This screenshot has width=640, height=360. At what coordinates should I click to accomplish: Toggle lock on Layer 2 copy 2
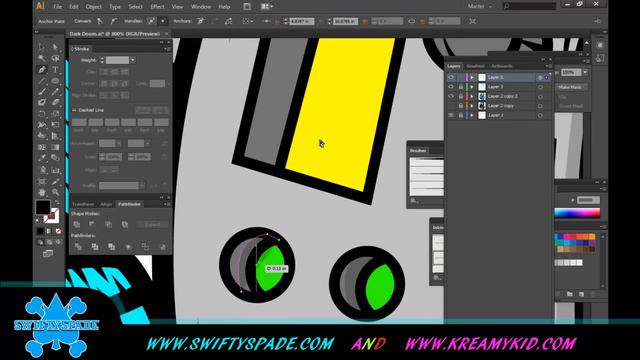pyautogui.click(x=461, y=96)
